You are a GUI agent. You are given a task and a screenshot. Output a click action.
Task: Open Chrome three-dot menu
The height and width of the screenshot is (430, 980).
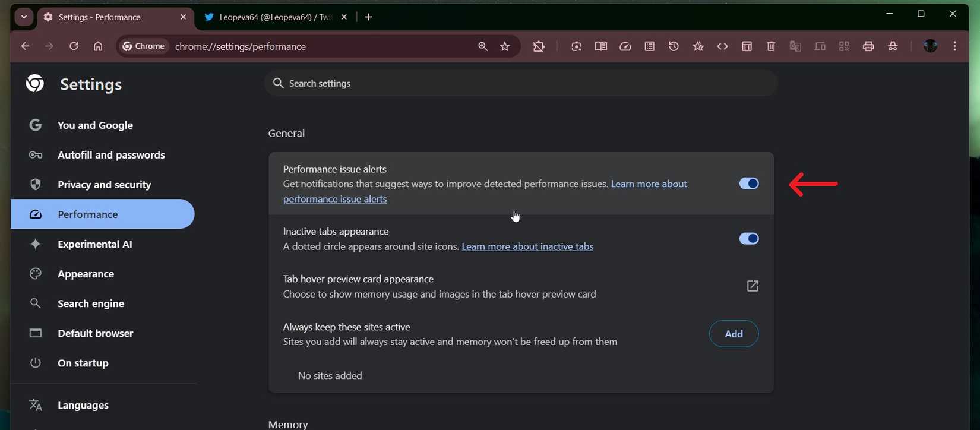[954, 46]
